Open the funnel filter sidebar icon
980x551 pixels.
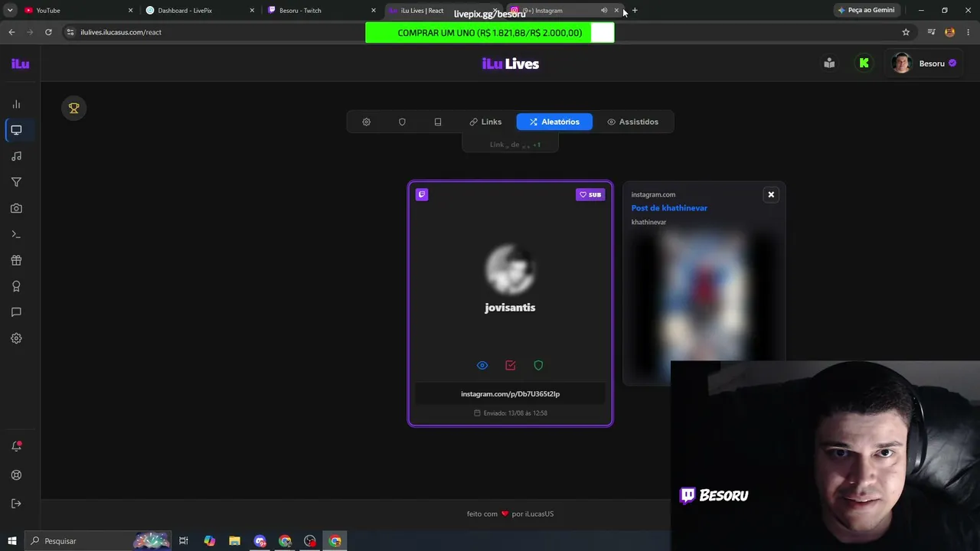(16, 182)
